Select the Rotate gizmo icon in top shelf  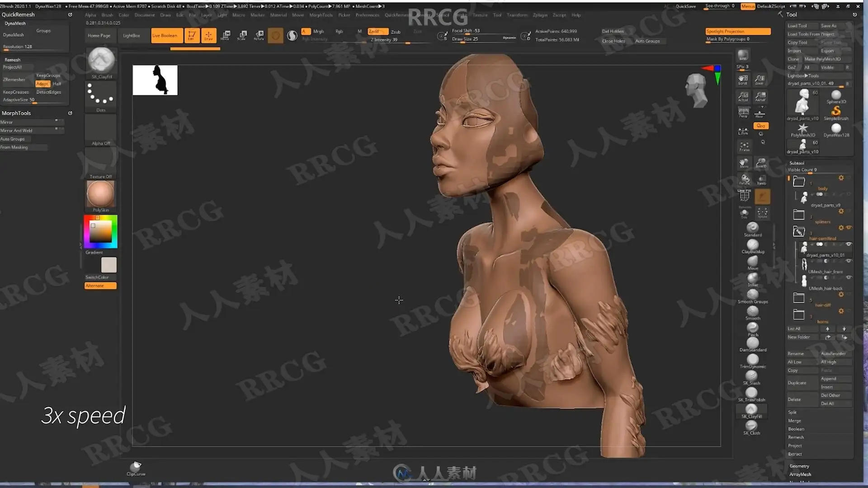tap(259, 35)
